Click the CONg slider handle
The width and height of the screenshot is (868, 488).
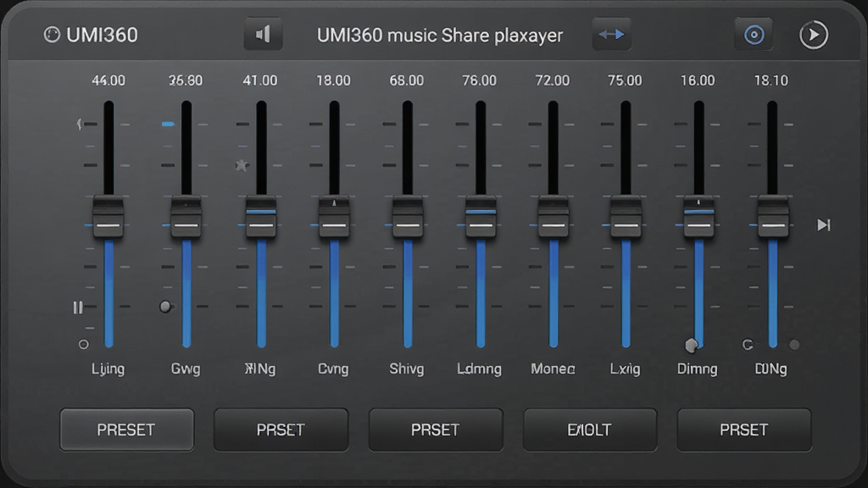tap(773, 217)
